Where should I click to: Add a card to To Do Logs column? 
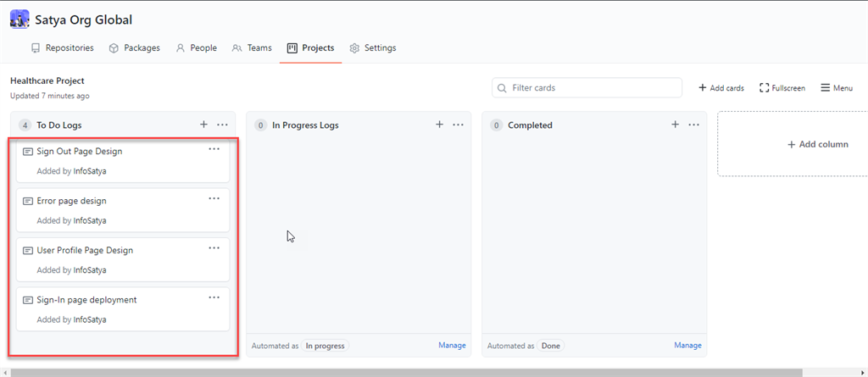click(203, 125)
